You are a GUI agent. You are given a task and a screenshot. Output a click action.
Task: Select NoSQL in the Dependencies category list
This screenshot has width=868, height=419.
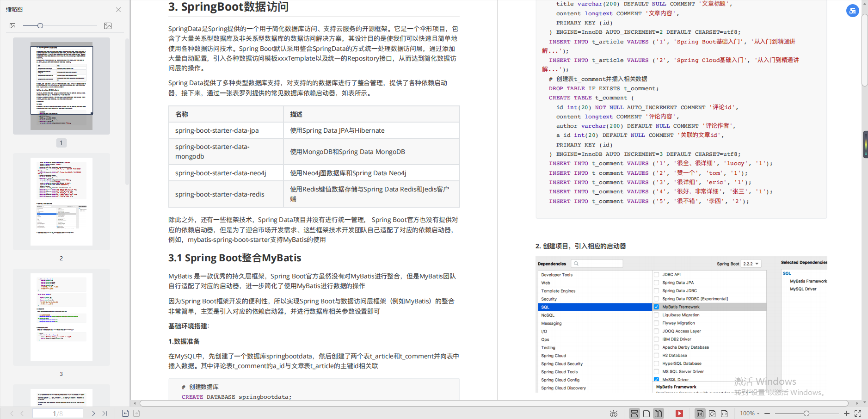595,315
